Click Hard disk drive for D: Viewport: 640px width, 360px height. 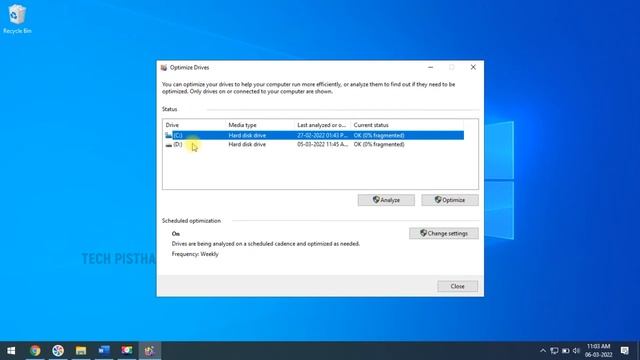pos(247,144)
